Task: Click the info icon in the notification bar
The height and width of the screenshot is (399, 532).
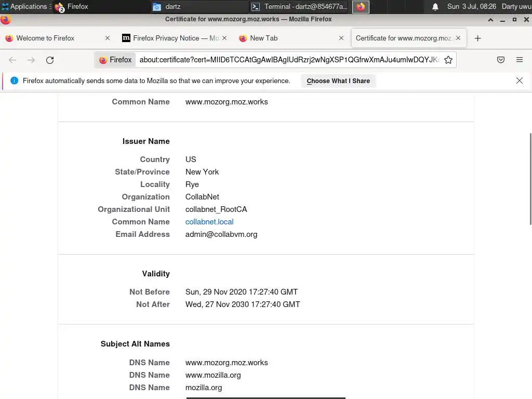Action: 14,81
